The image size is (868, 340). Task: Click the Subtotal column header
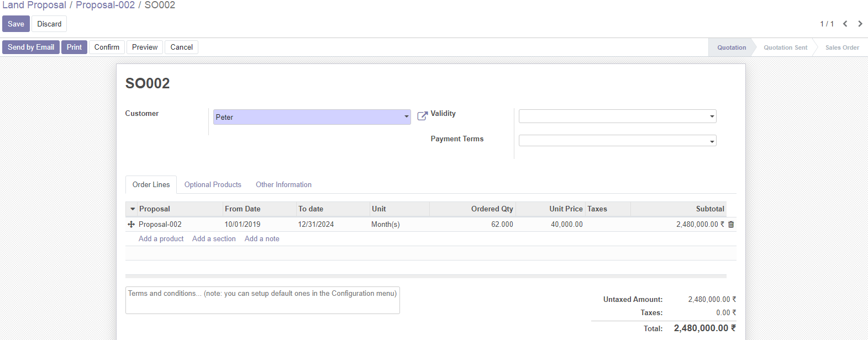click(678, 209)
